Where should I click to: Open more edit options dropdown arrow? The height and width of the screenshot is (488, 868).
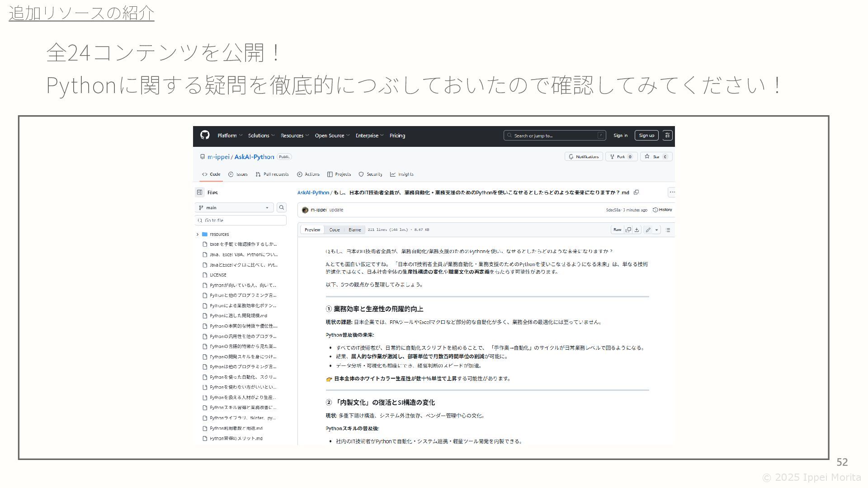(657, 230)
